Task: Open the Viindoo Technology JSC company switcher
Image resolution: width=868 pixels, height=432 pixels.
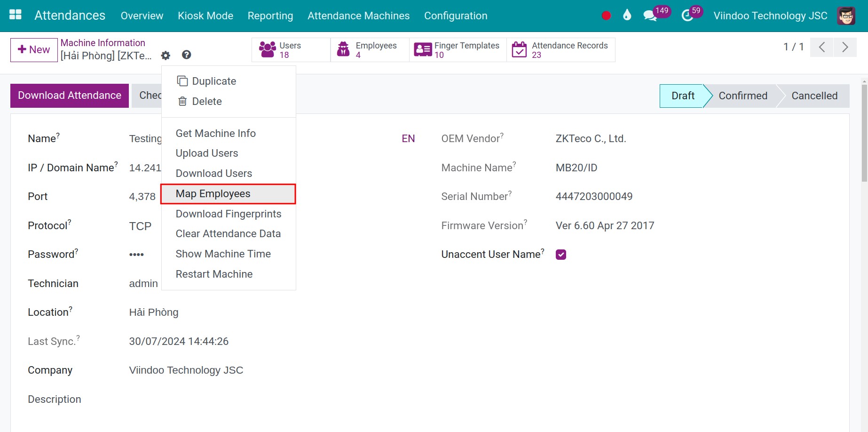Action: (770, 16)
